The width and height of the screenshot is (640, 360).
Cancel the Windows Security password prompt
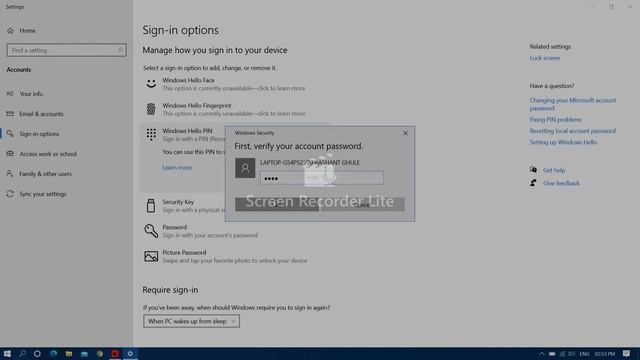(362, 204)
